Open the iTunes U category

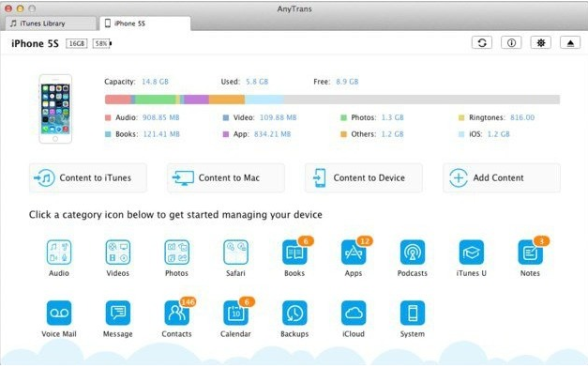[471, 252]
